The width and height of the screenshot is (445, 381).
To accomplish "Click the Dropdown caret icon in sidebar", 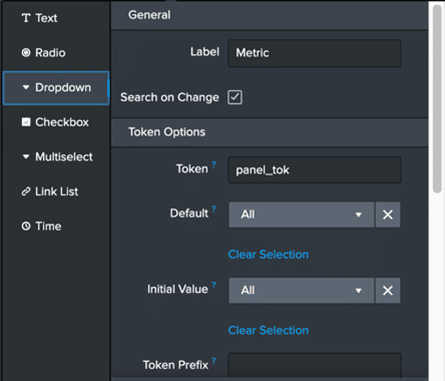I will tap(26, 87).
